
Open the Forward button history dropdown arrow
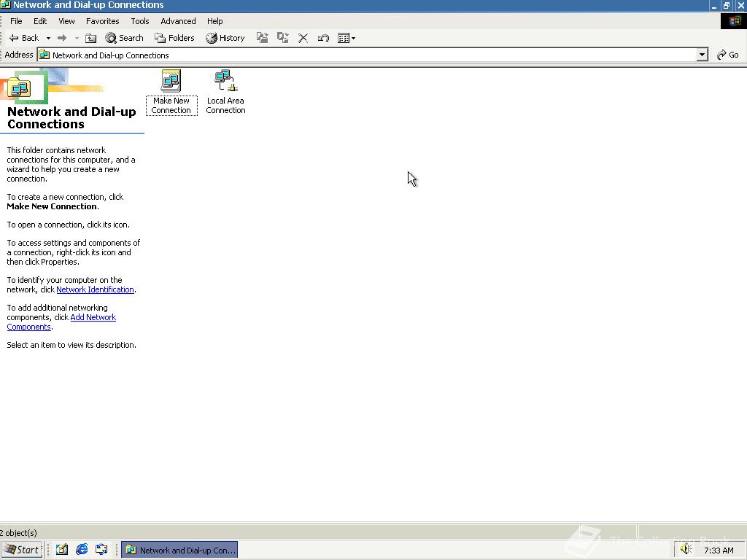click(x=77, y=38)
